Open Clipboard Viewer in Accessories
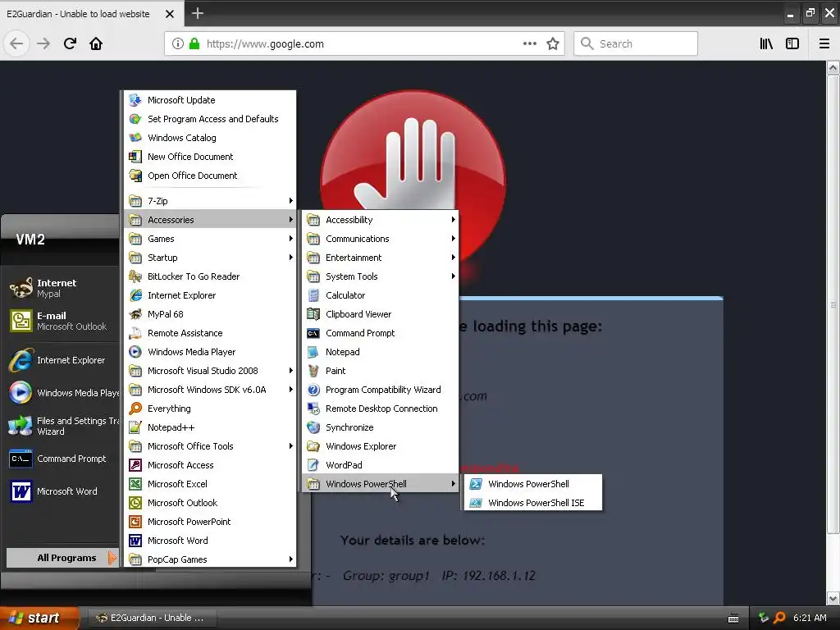Viewport: 840px width, 630px height. [381, 314]
